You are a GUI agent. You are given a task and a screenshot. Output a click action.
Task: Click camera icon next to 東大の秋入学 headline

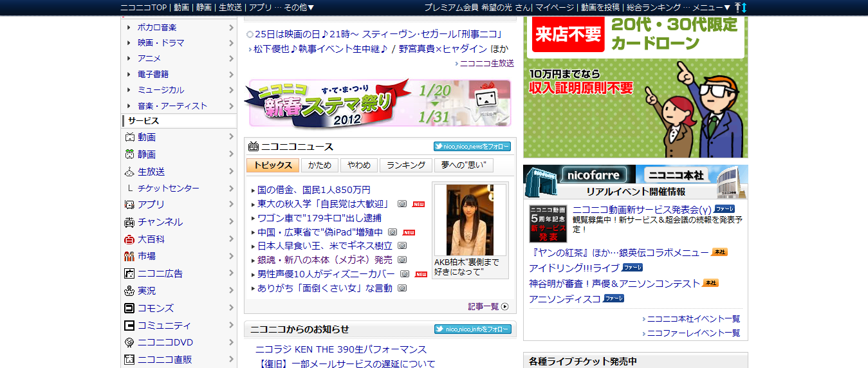tap(402, 204)
